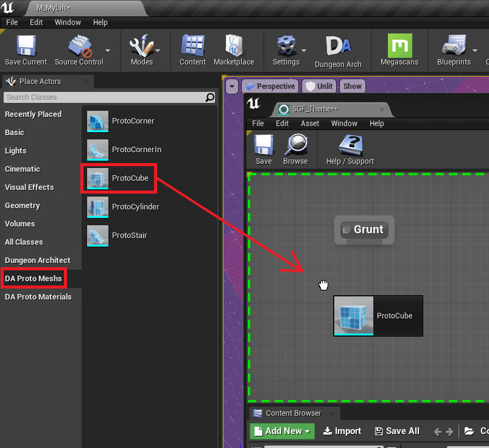This screenshot has height=448, width=489.
Task: Open Unlit view mode dropdown
Action: click(319, 86)
